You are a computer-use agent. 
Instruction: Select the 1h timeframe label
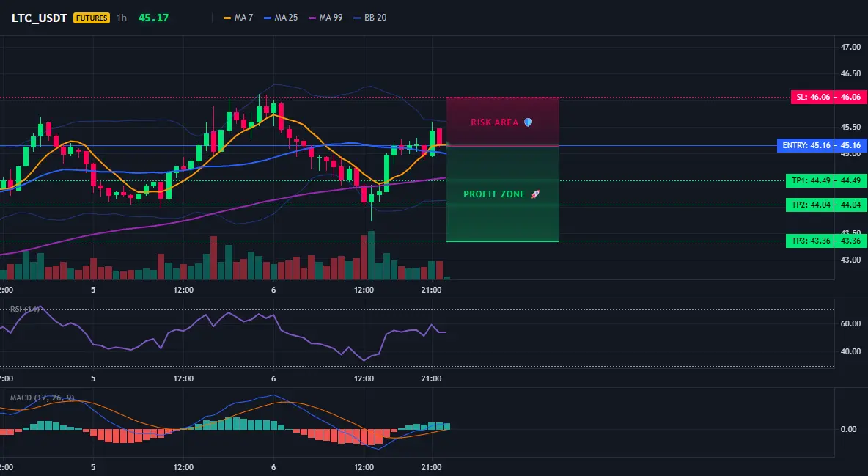pyautogui.click(x=122, y=18)
